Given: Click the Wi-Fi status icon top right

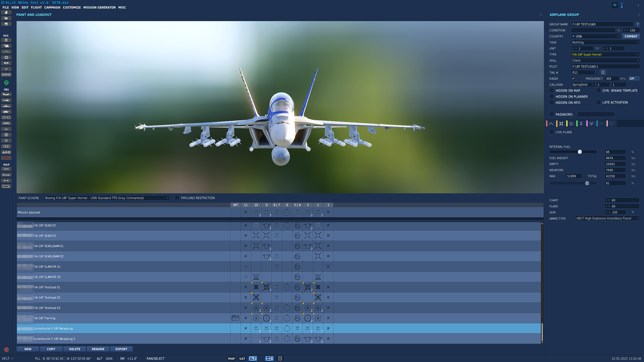Looking at the screenshot, I should pyautogui.click(x=615, y=5).
